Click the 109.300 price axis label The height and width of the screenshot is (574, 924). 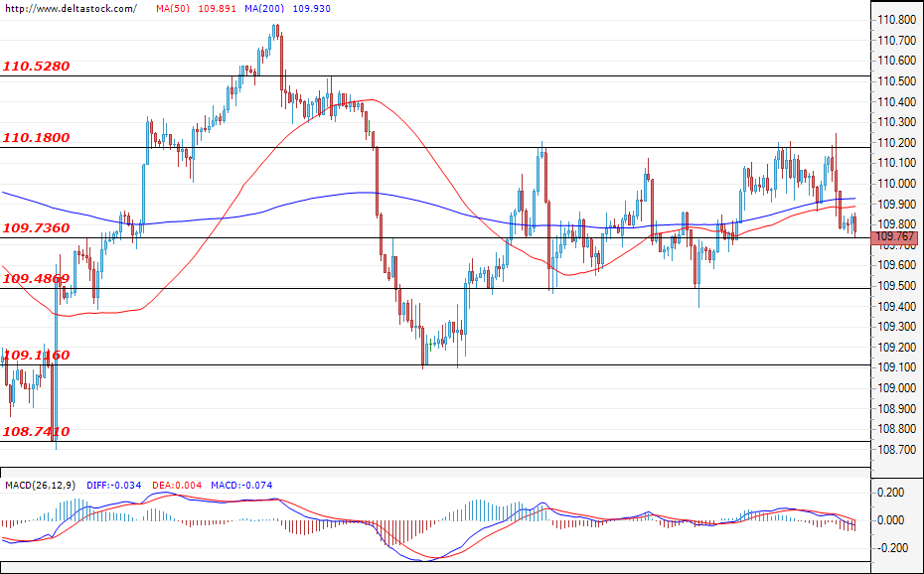[896, 327]
